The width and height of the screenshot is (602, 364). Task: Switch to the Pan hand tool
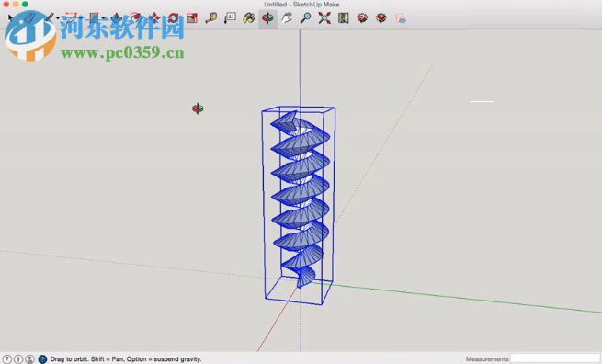pyautogui.click(x=287, y=17)
